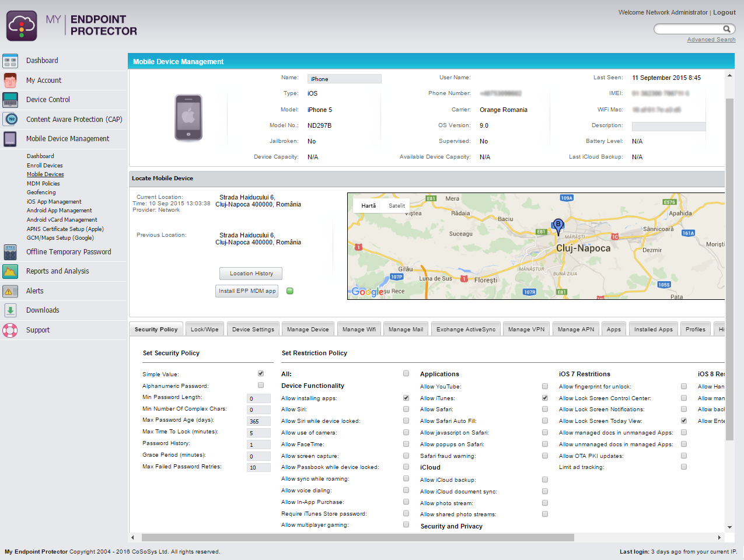Select the Hartă map view
The image size is (744, 560).
[369, 205]
